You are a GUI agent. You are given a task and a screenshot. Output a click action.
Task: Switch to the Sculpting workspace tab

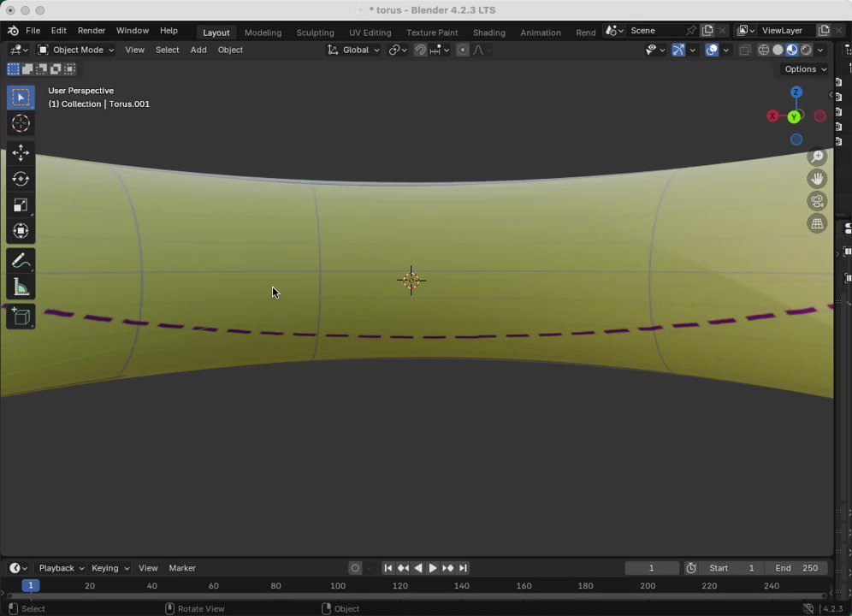tap(315, 33)
